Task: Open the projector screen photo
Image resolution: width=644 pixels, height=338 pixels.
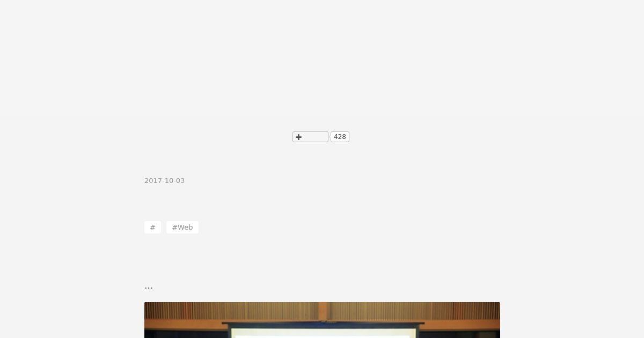Action: coord(322,320)
